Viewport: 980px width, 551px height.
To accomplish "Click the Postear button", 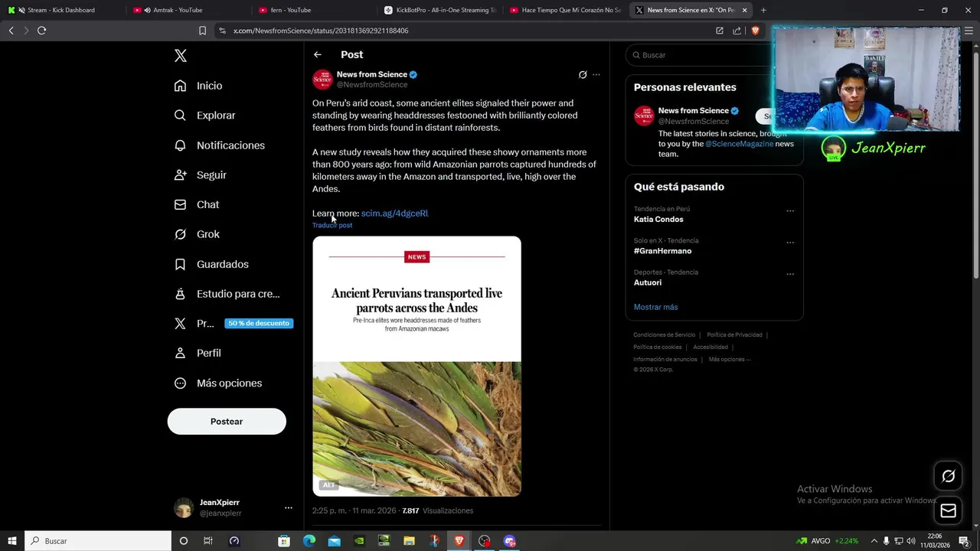I will pyautogui.click(x=227, y=422).
